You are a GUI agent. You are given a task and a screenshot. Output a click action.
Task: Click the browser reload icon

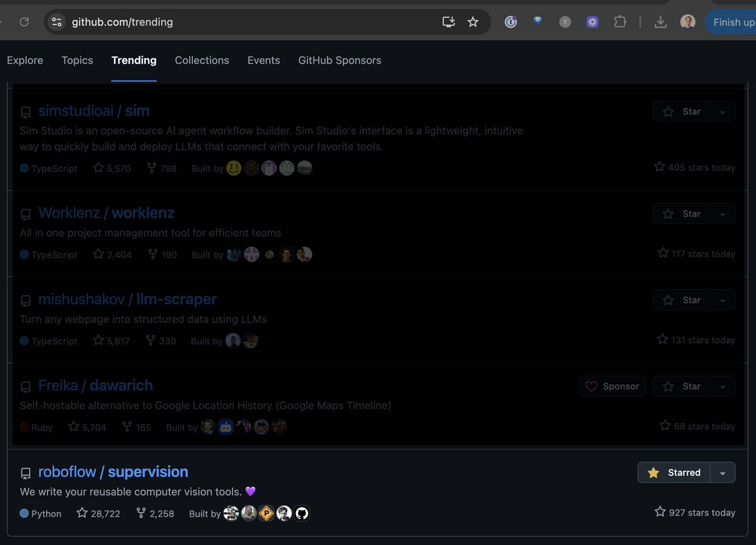(24, 22)
